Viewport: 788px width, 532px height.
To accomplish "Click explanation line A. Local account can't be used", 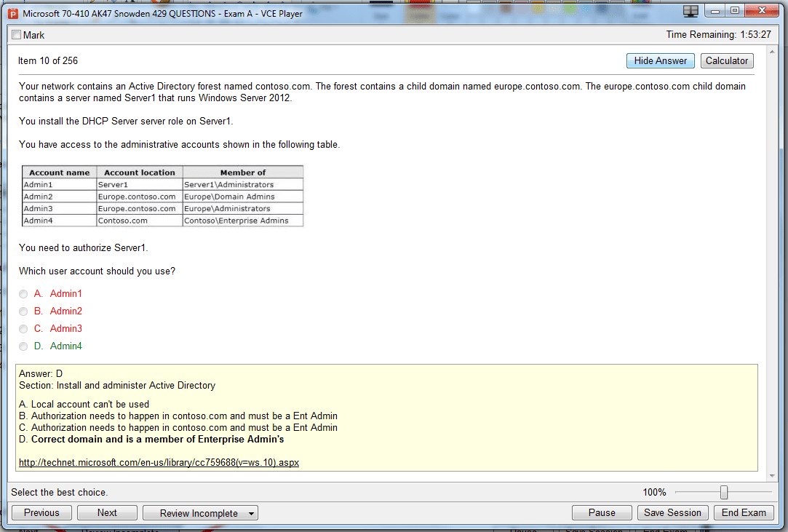I will [x=84, y=405].
